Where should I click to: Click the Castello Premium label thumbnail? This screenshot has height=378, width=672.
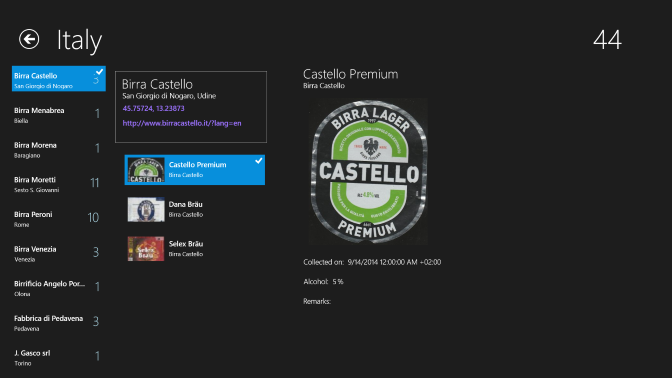tap(146, 170)
